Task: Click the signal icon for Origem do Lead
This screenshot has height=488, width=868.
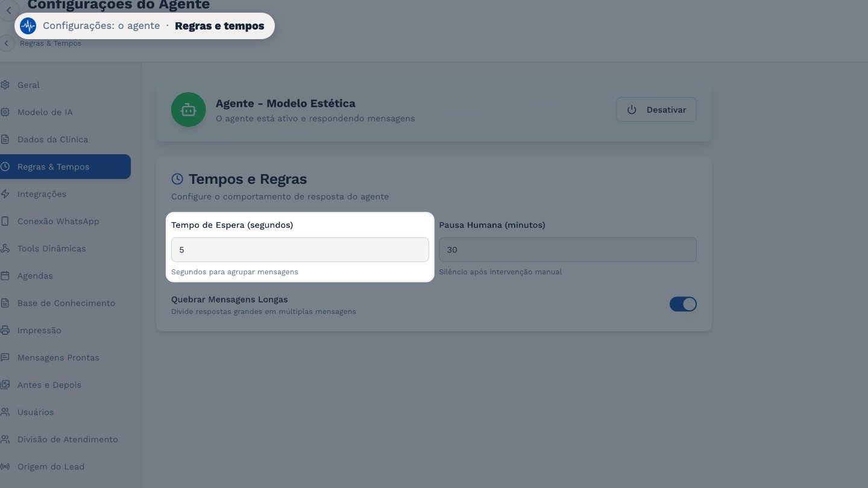Action: [x=5, y=466]
